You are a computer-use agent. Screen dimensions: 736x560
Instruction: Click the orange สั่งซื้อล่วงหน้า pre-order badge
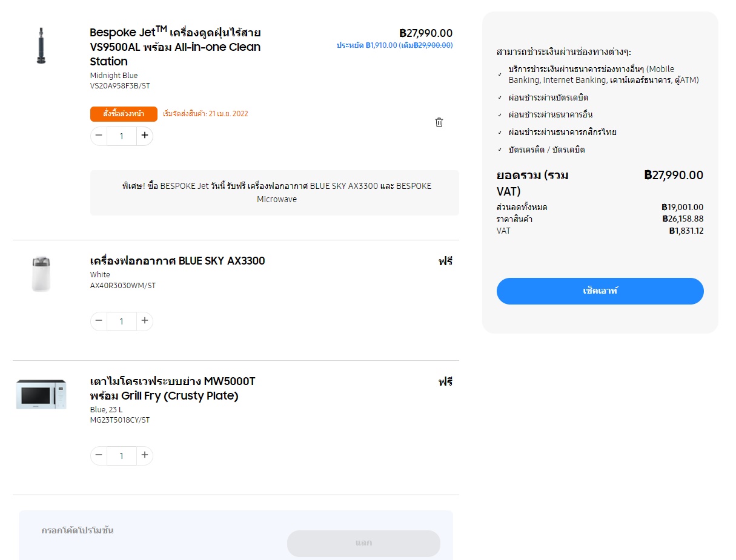tap(124, 114)
